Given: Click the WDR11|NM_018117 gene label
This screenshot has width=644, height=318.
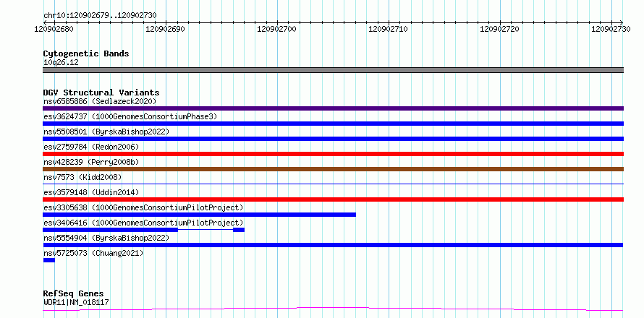Looking at the screenshot, I should [76, 303].
